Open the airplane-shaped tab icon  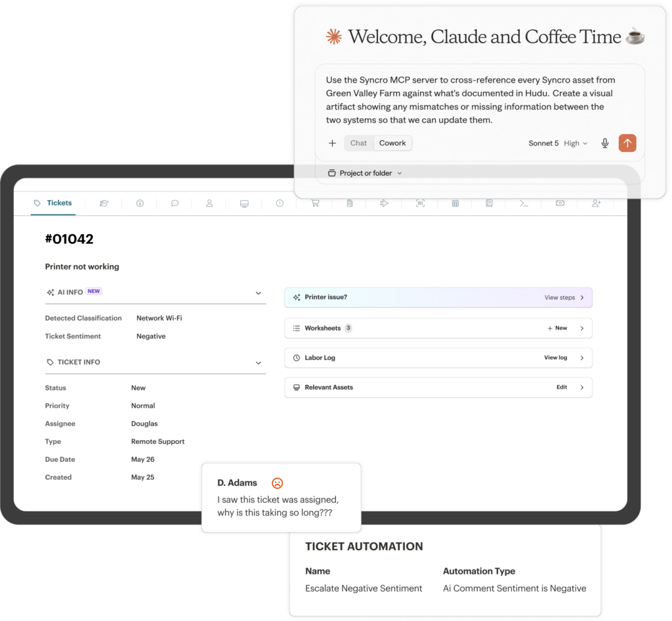tap(384, 203)
